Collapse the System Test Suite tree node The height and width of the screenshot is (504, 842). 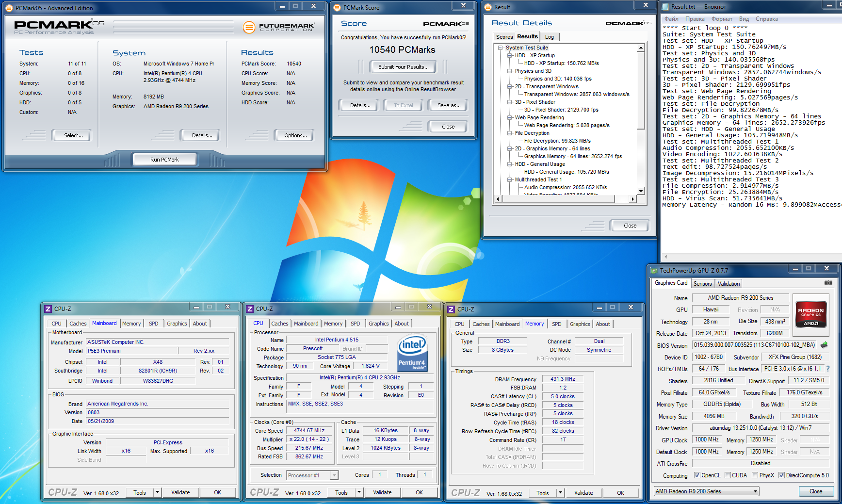tap(501, 48)
